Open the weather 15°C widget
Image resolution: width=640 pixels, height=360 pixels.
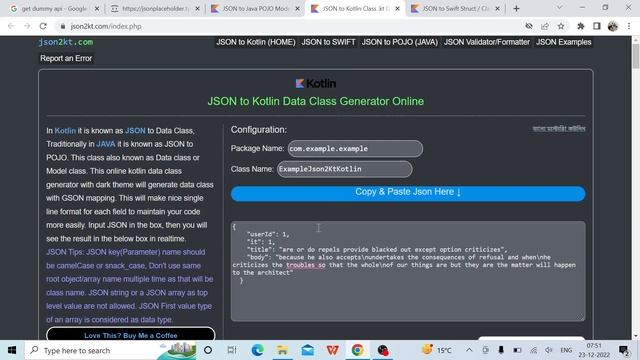[x=437, y=350]
